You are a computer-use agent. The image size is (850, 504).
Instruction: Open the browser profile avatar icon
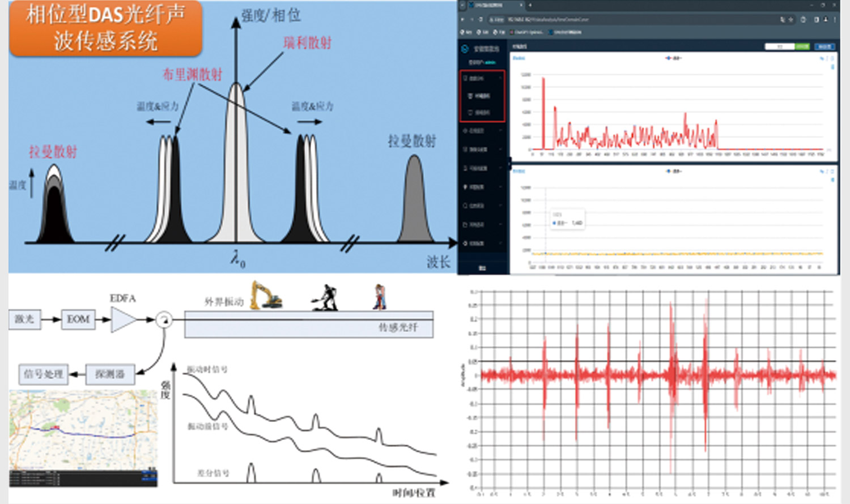point(826,19)
